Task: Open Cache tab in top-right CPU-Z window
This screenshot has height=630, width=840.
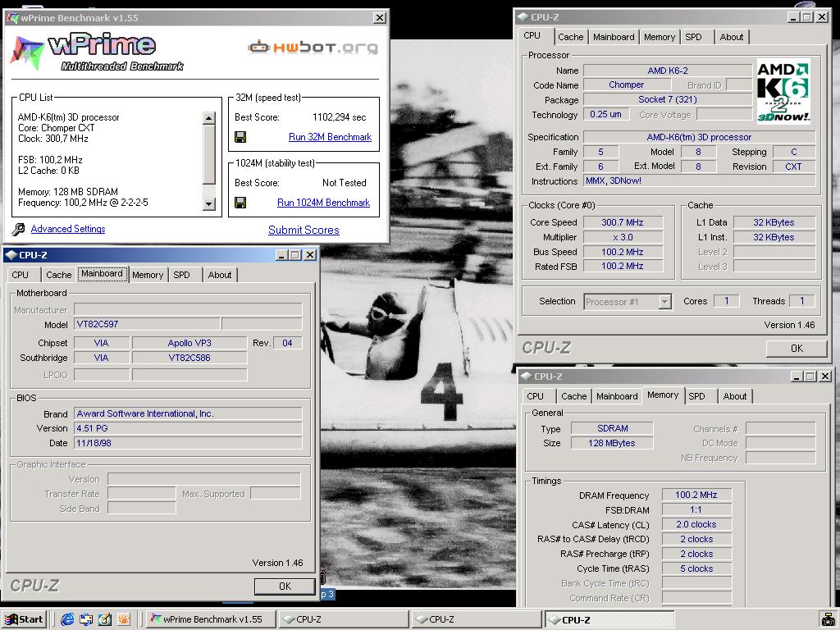Action: [x=571, y=37]
